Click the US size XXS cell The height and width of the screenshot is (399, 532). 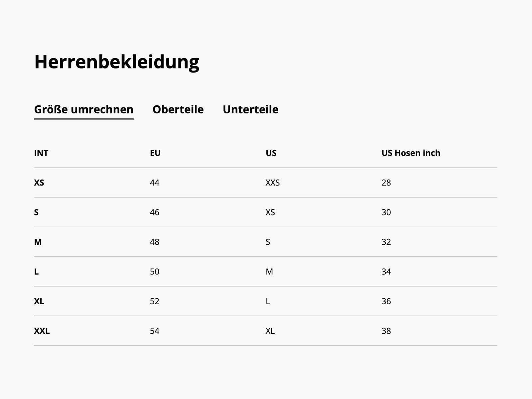click(x=273, y=183)
